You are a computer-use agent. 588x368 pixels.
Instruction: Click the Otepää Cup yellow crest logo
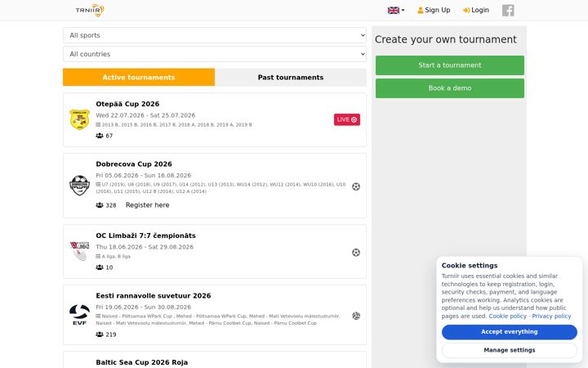(x=79, y=119)
